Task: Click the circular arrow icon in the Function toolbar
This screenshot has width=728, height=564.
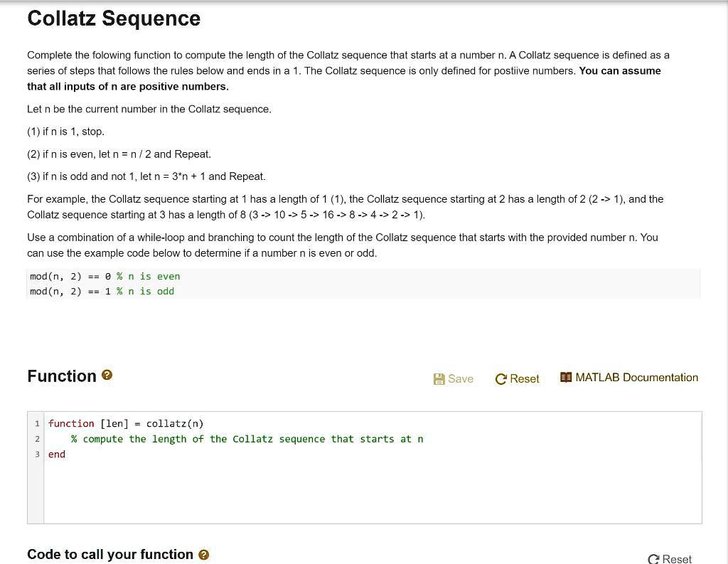Action: [500, 379]
